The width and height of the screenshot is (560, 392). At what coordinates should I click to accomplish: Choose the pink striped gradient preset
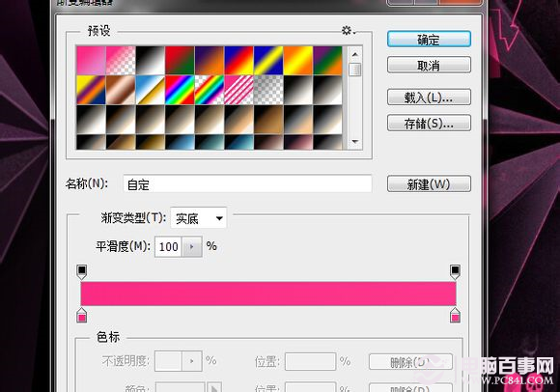click(238, 90)
